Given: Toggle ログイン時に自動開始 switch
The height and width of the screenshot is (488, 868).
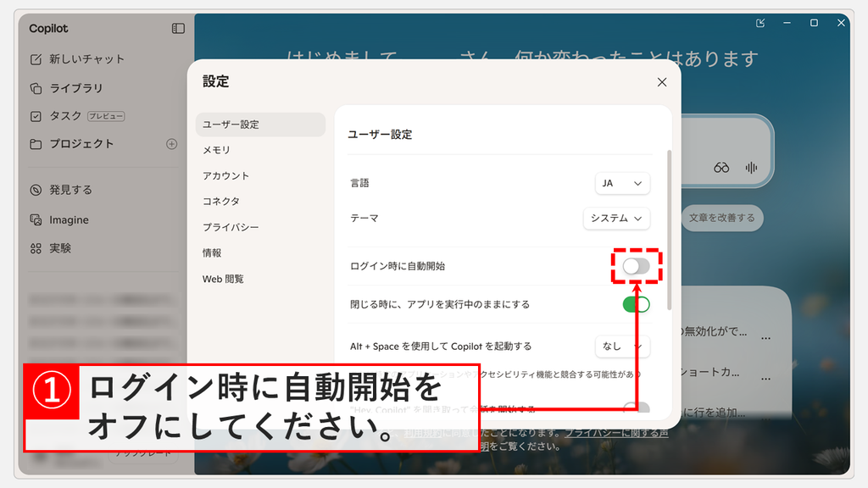Looking at the screenshot, I should (636, 266).
